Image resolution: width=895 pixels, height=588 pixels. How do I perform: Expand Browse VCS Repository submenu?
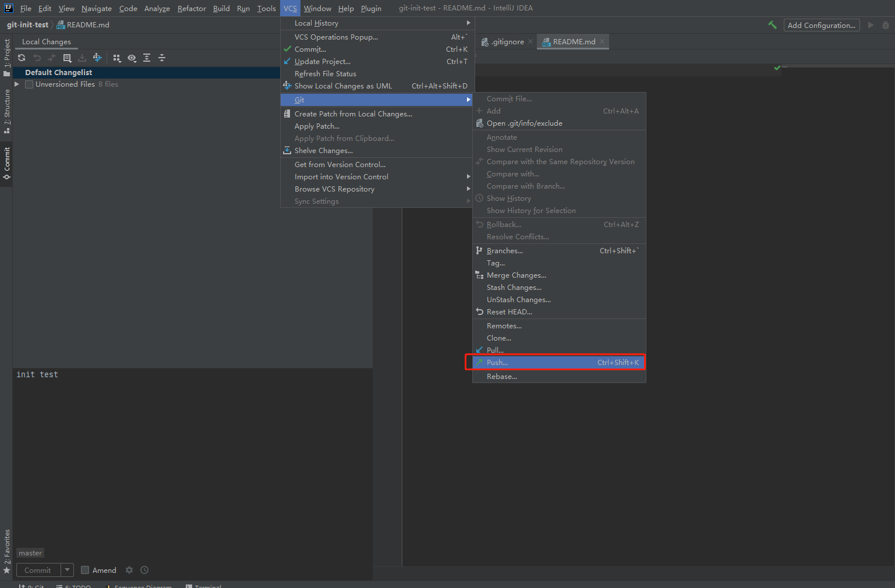pos(376,189)
